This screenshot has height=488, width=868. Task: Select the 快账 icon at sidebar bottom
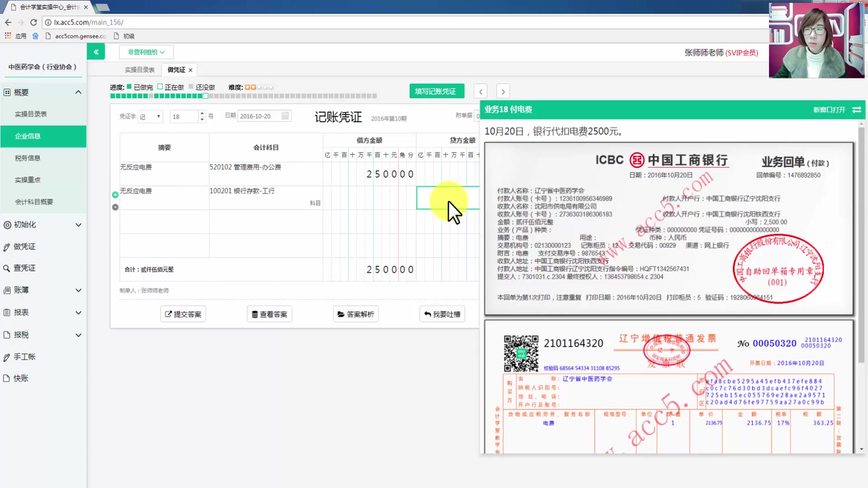[7, 378]
